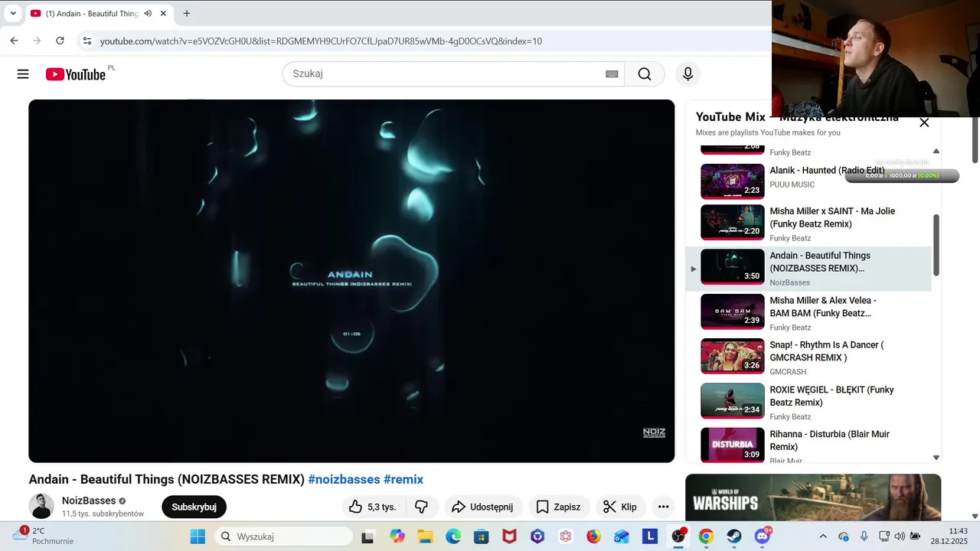Click the '11,5 tys. subskrybentów' subscriber count
This screenshot has width=980, height=551.
pos(103,514)
